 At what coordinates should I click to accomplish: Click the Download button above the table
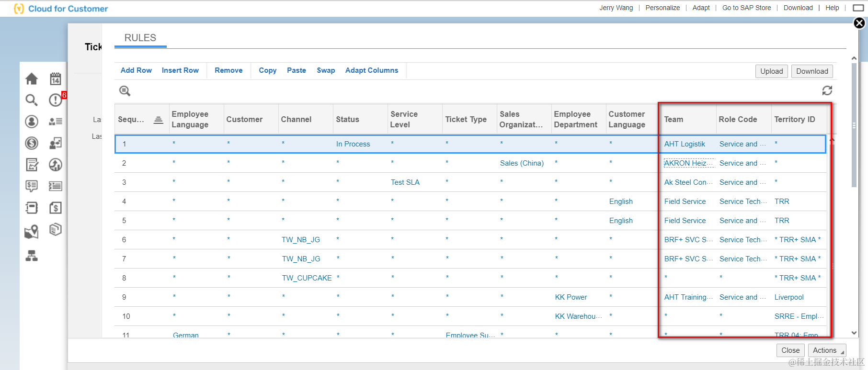(x=812, y=71)
